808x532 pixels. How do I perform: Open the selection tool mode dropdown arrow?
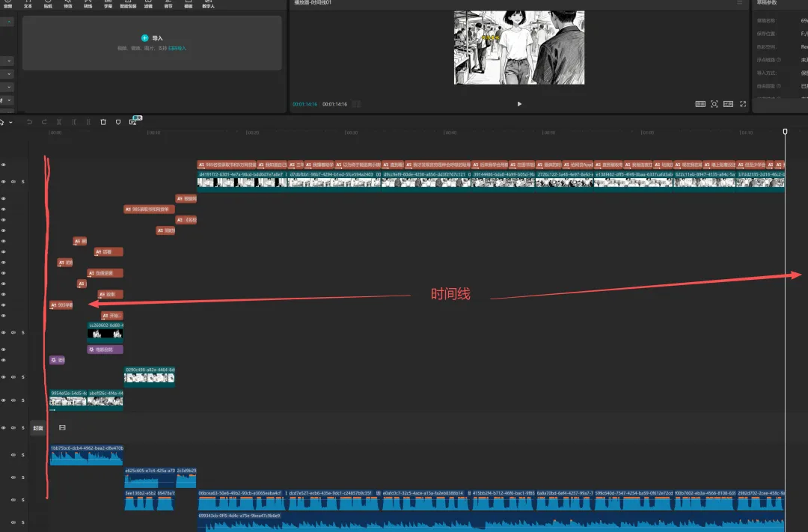pos(10,123)
